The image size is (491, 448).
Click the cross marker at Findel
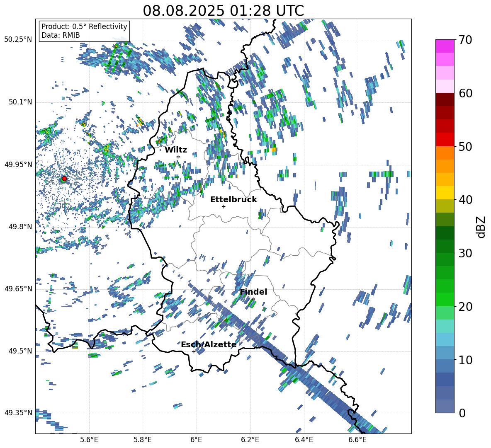[x=253, y=299]
